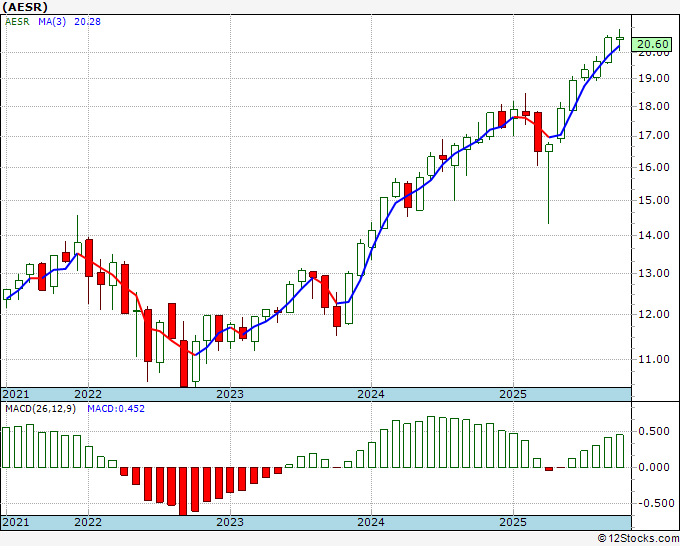Select the green AESR legend label
This screenshot has width=680, height=546.
click(17, 21)
